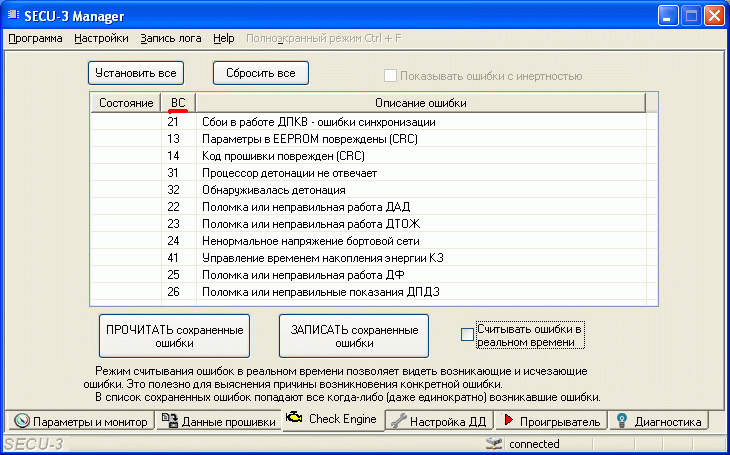The height and width of the screenshot is (455, 730).
Task: Open the Настройки menu
Action: (x=101, y=38)
